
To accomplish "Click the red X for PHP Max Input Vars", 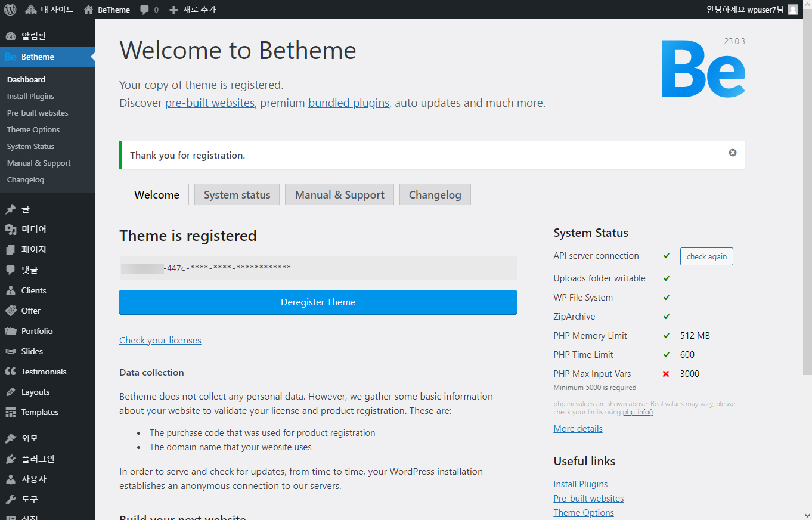I will pyautogui.click(x=667, y=374).
